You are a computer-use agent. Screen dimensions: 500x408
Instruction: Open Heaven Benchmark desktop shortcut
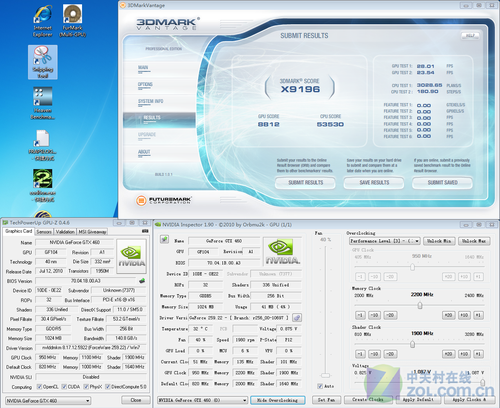(43, 103)
